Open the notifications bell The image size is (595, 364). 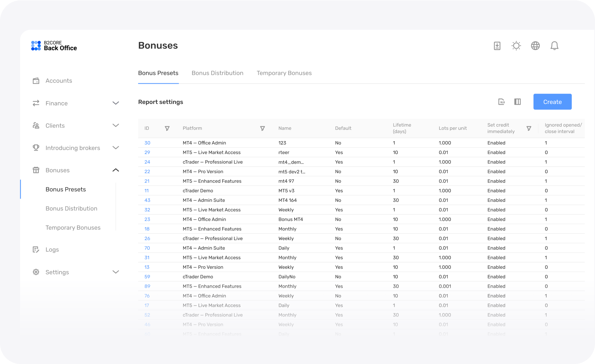[555, 46]
